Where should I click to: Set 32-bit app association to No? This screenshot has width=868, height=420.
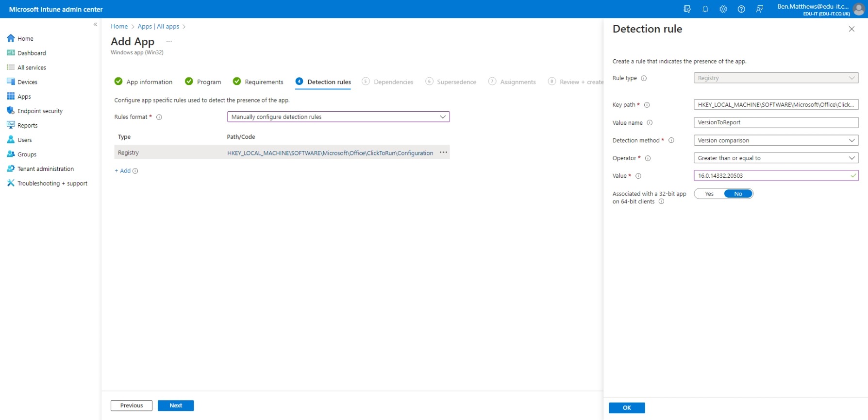tap(738, 194)
